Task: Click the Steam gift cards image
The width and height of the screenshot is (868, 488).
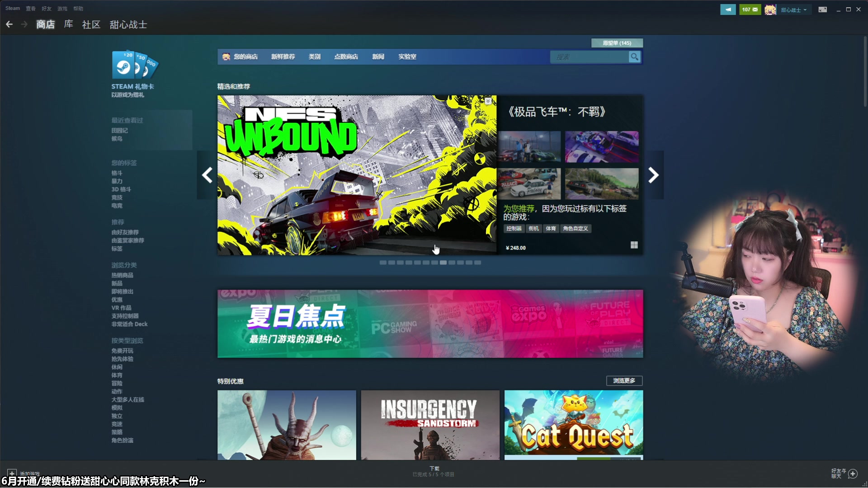Action: (x=135, y=65)
